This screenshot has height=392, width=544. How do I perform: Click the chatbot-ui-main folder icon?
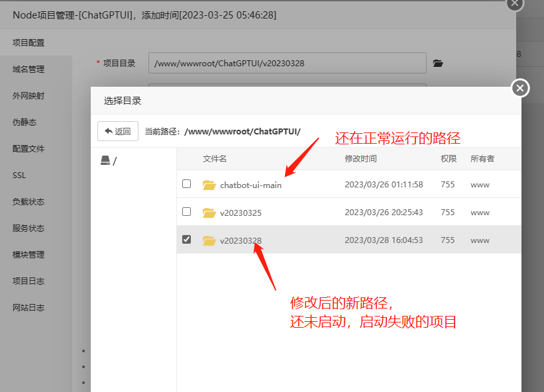(x=209, y=185)
